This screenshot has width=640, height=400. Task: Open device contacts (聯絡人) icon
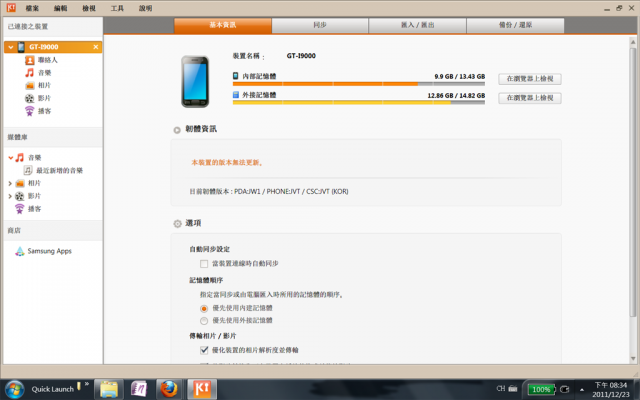pos(29,60)
